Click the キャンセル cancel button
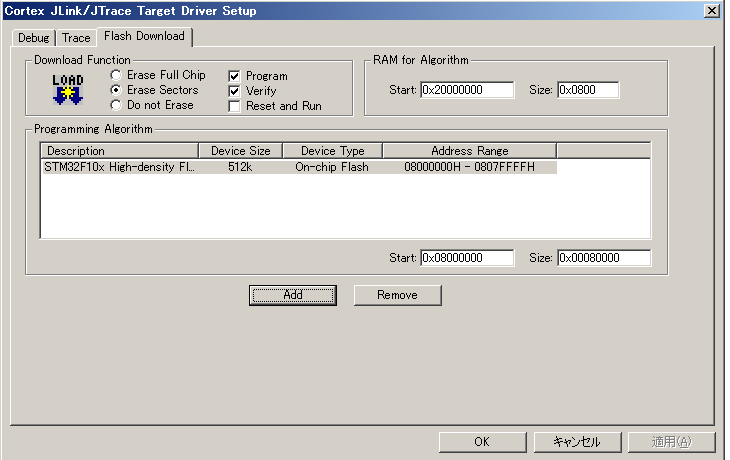This screenshot has height=460, width=730. [577, 442]
